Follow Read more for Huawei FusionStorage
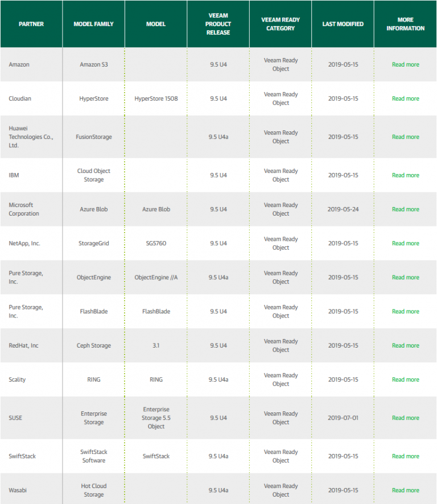This screenshot has height=504, width=437. tap(405, 137)
